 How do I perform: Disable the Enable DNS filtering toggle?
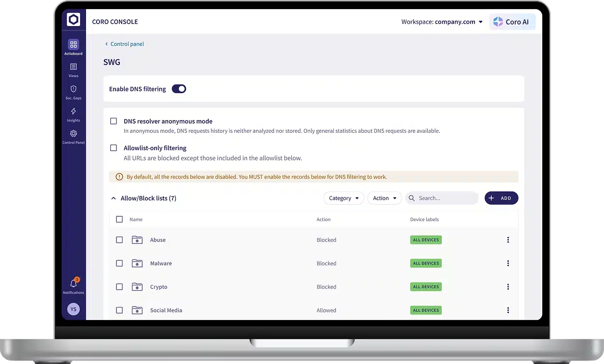coord(179,89)
